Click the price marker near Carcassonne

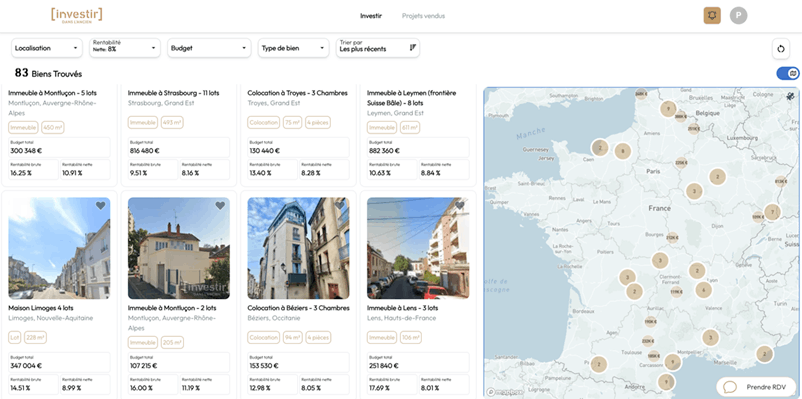click(654, 356)
